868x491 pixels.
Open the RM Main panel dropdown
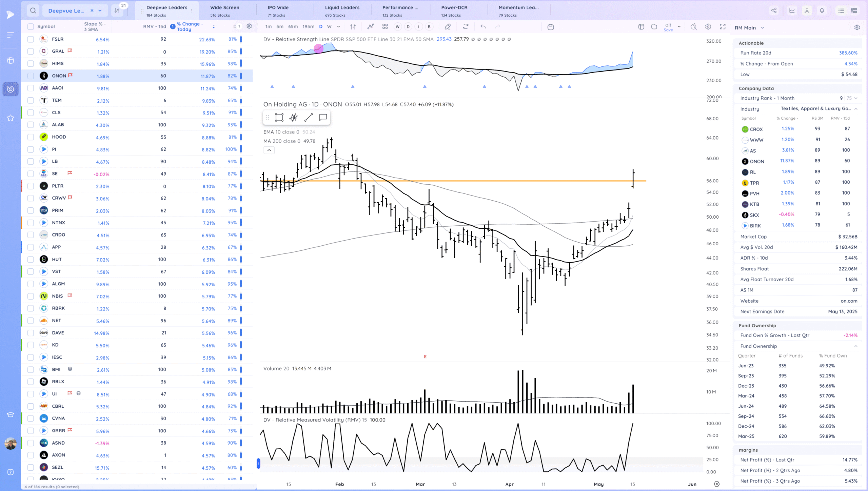pos(762,28)
